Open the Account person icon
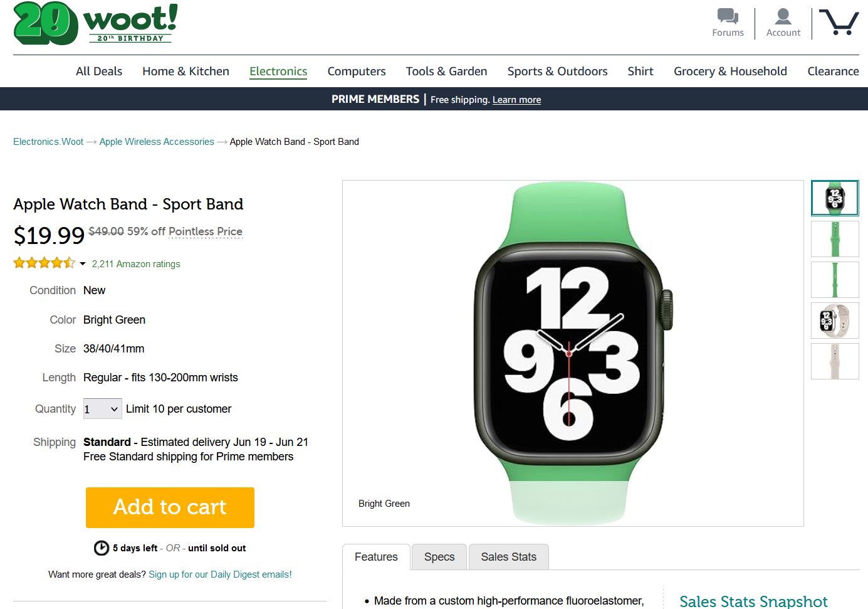The image size is (868, 609). pyautogui.click(x=783, y=16)
